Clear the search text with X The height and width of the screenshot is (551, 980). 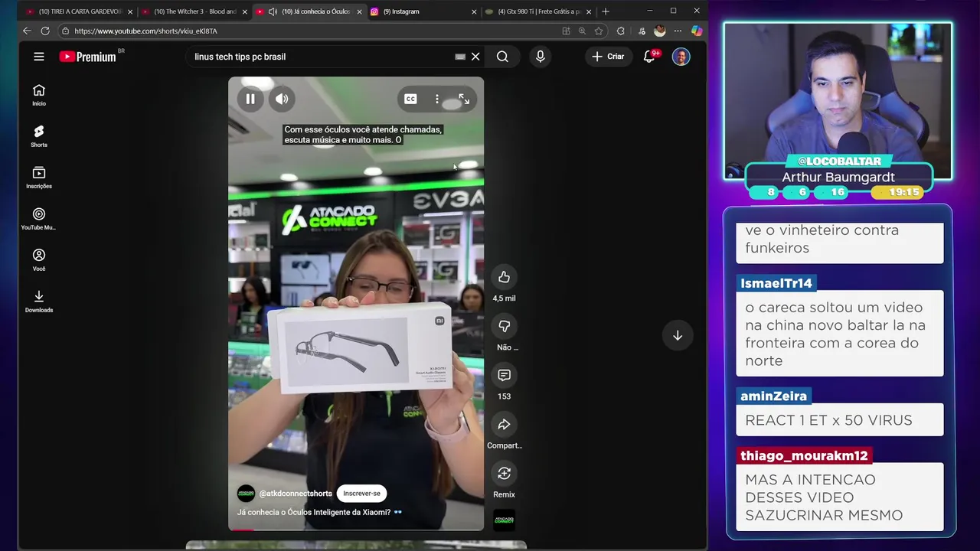click(x=475, y=57)
